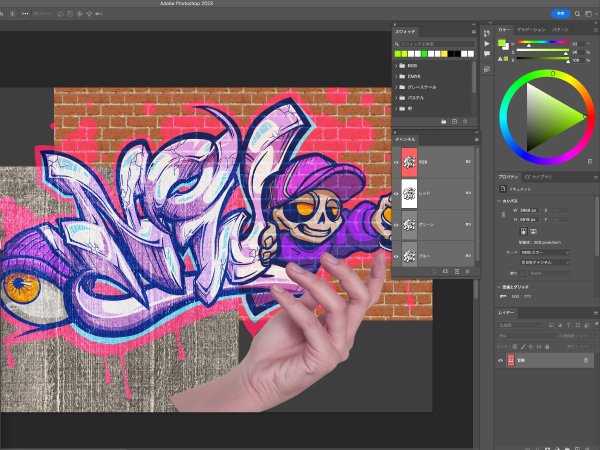Select the background layer thumbnail
Viewport: 600px width, 450px height.
511,360
